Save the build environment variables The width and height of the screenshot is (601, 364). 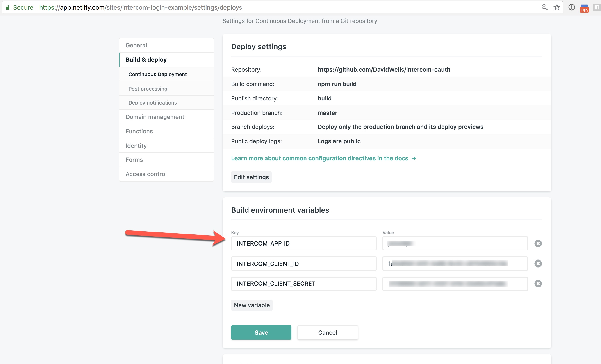click(x=261, y=332)
